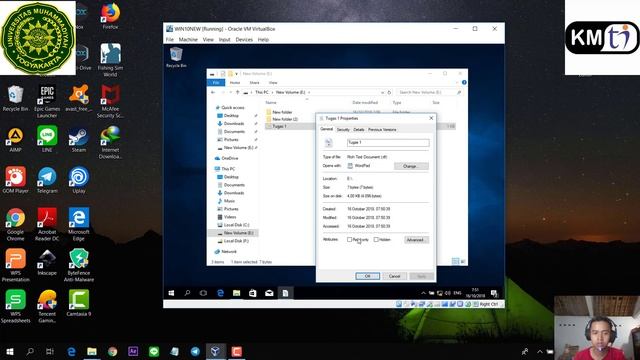Switch to large icons view button
This screenshot has width=640, height=360.
463,261
